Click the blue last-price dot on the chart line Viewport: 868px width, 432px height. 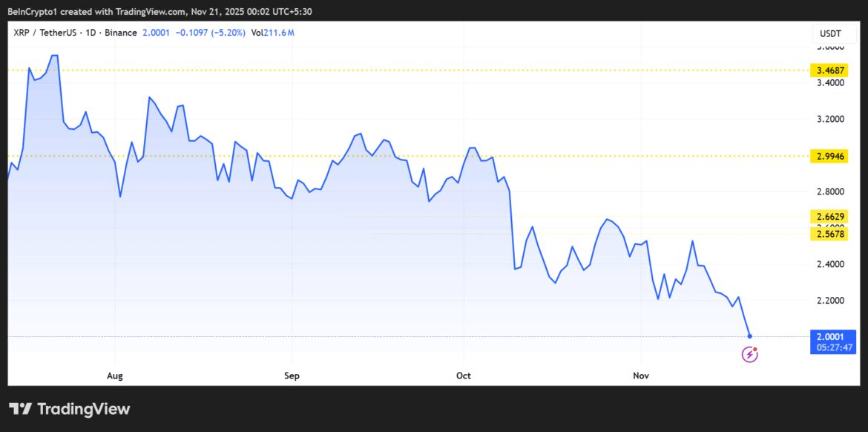[750, 336]
